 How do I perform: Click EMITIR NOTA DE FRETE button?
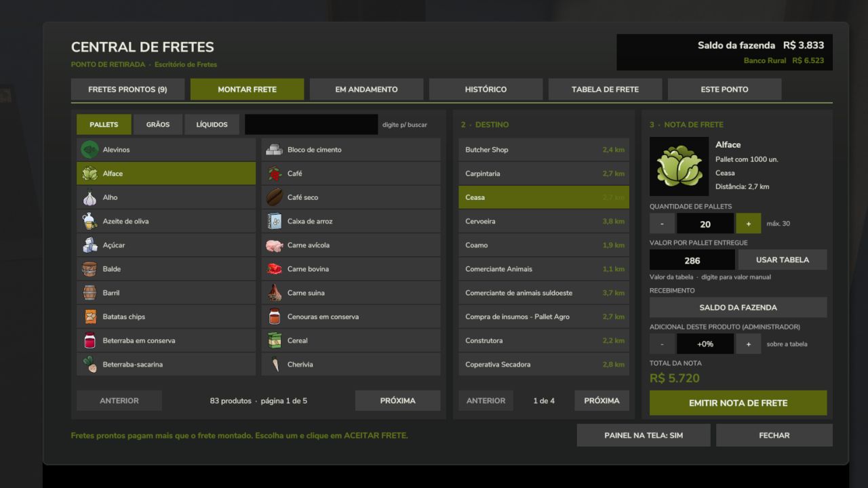pyautogui.click(x=738, y=403)
